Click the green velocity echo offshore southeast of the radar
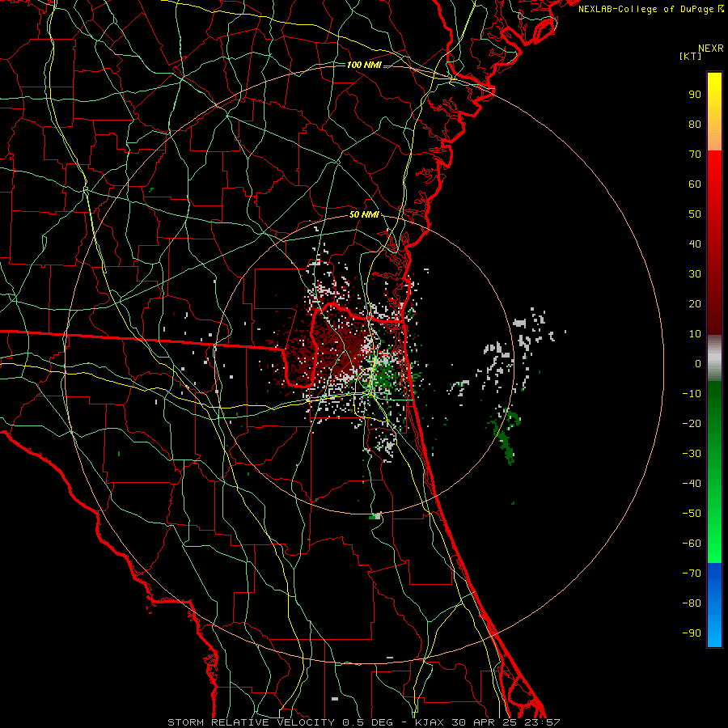 505,435
